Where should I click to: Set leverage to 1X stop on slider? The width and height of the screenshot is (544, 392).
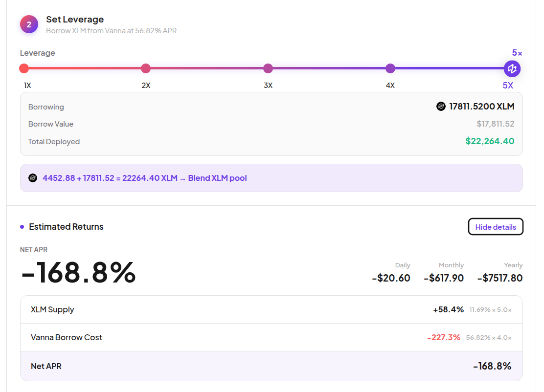click(24, 68)
